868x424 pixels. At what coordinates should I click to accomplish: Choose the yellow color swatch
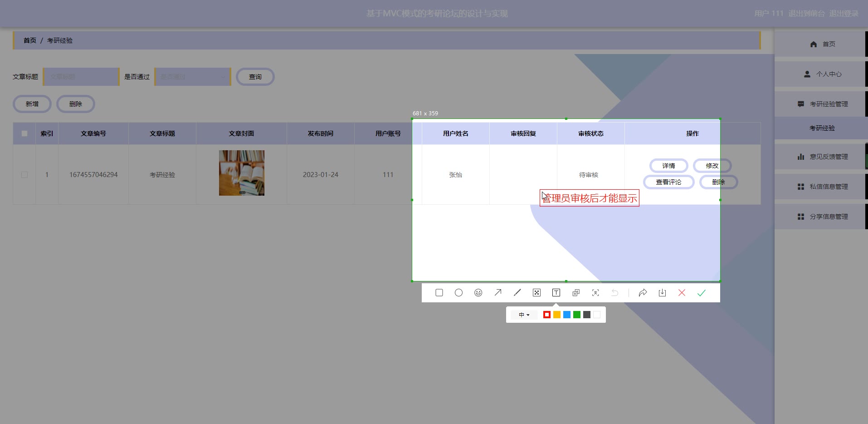pos(557,315)
